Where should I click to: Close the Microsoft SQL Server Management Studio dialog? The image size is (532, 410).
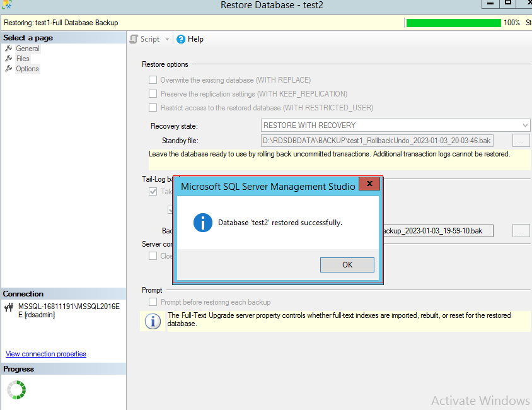coord(369,184)
